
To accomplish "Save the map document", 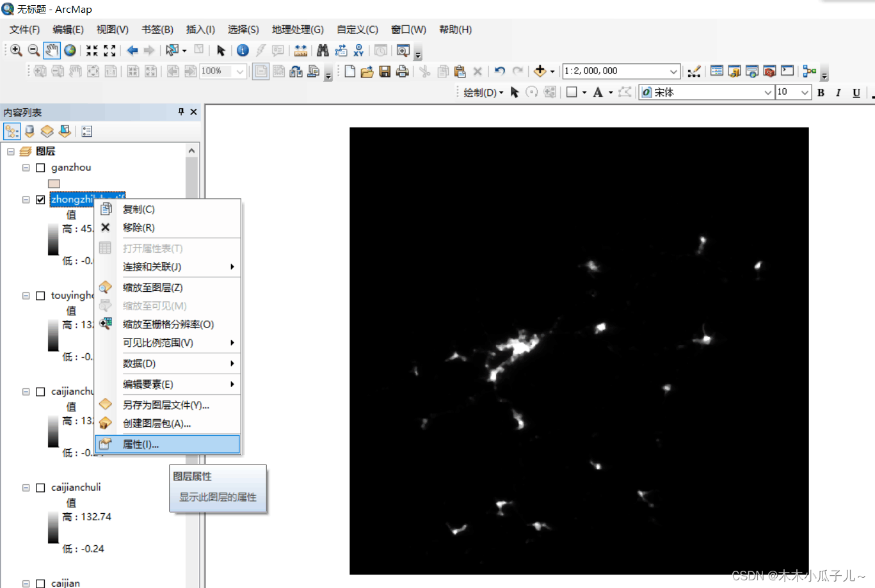I will coord(385,71).
